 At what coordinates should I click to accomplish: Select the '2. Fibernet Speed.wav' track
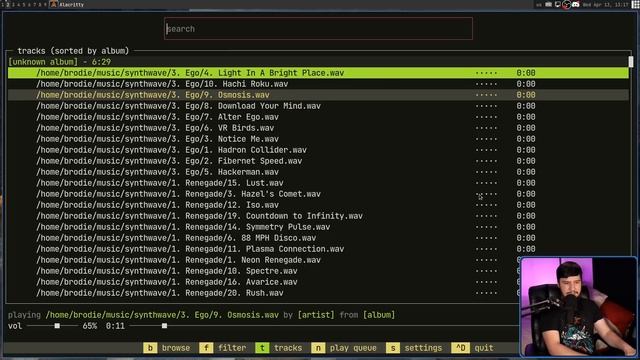pyautogui.click(x=318, y=161)
